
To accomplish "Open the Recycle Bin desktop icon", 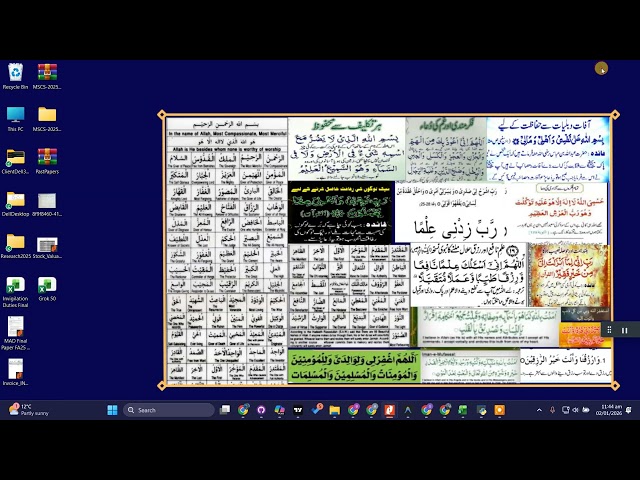I will click(x=16, y=73).
